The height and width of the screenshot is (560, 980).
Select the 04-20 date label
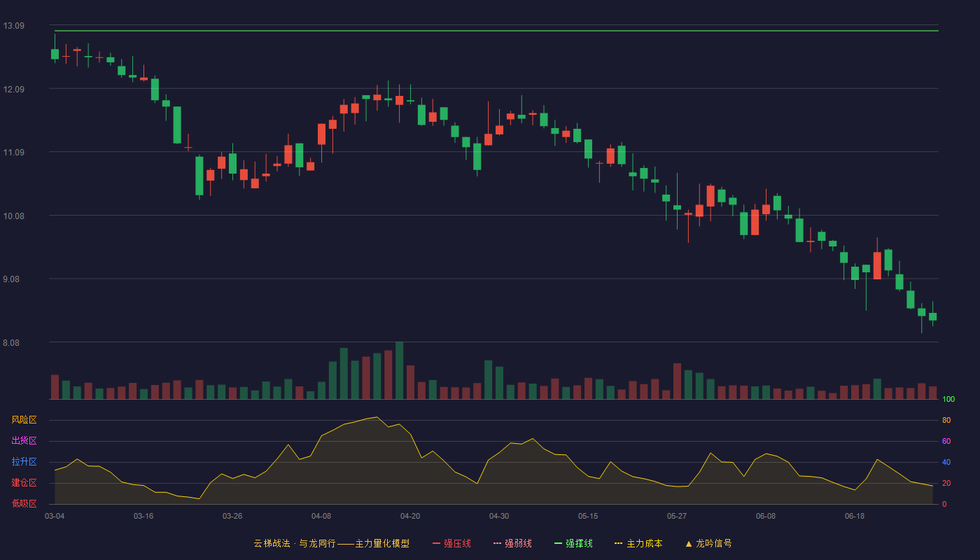(410, 516)
